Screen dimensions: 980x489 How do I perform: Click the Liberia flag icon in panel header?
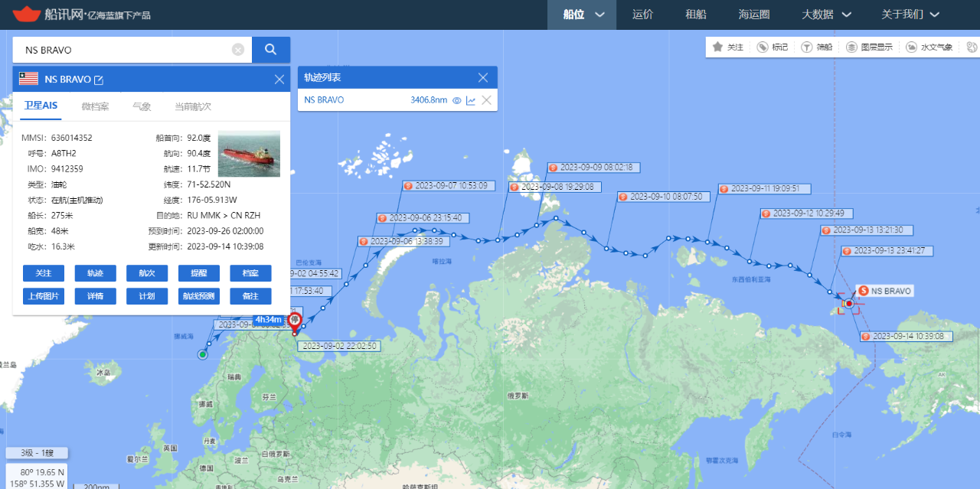(x=29, y=79)
